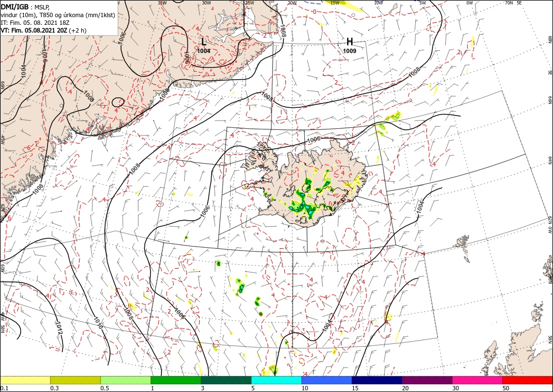Select the 'vindur (10m), T850 og úrkoma' line
Screen dimensions: 553x392
58,15
